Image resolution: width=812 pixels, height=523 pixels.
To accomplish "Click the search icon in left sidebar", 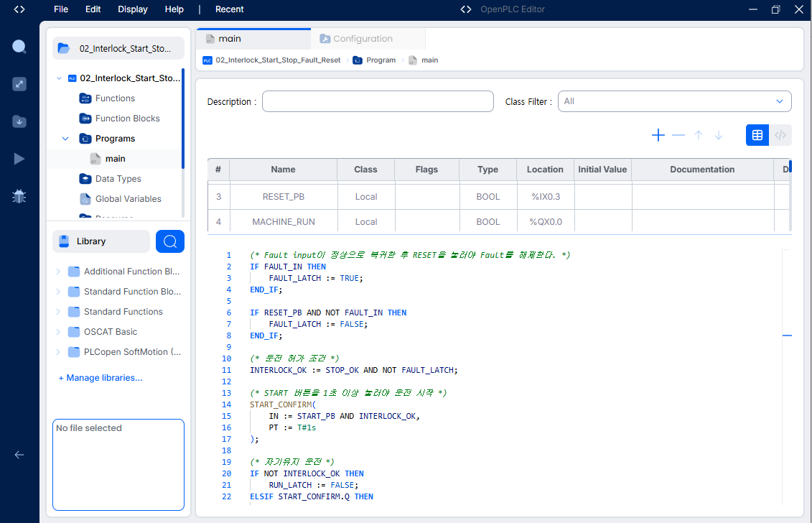I will 19,47.
